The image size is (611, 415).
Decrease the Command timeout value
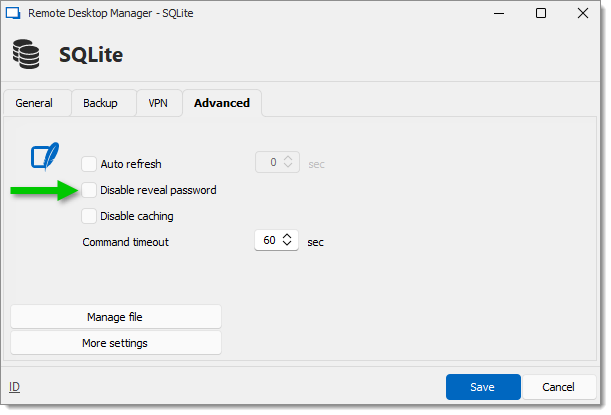pos(287,244)
